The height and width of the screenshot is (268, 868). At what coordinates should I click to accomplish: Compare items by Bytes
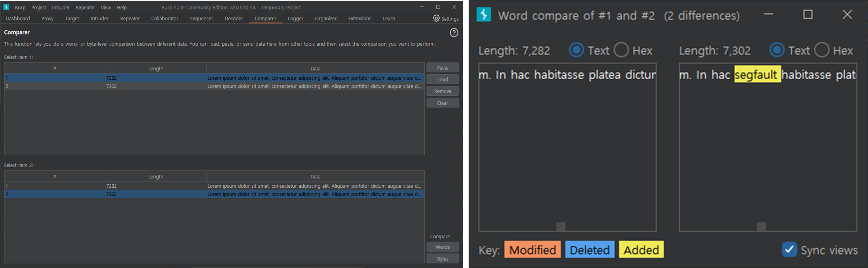[x=443, y=259]
